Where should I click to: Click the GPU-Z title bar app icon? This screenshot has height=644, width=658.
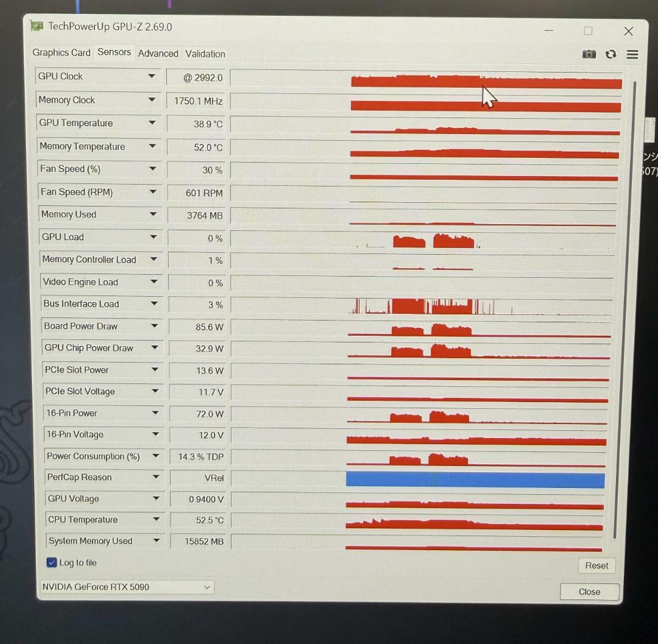point(37,26)
